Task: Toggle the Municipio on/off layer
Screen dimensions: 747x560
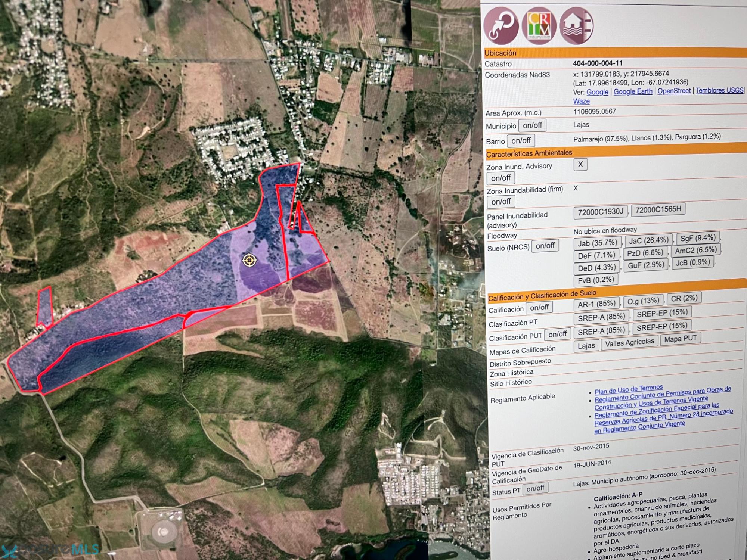Action: coord(532,125)
